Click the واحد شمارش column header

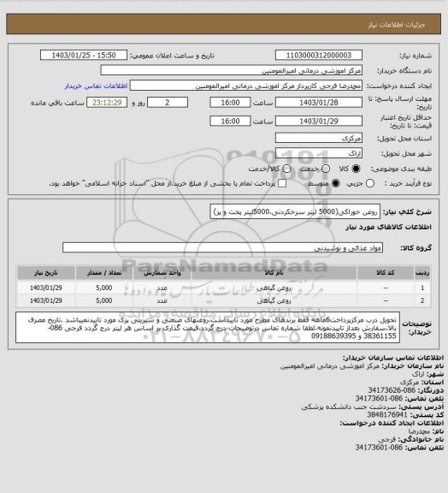[162, 273]
